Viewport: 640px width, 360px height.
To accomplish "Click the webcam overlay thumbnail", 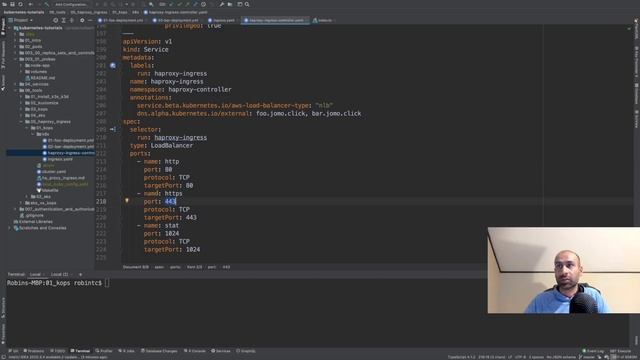I will point(564,270).
